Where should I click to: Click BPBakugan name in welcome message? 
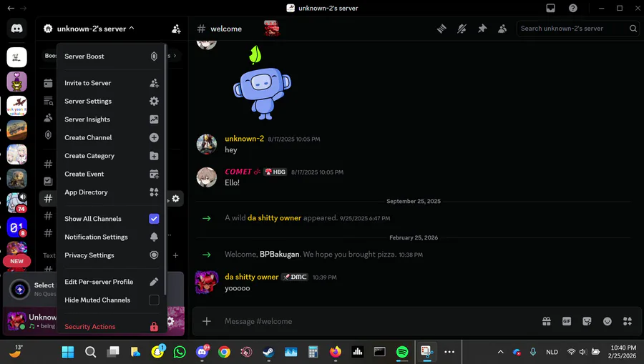[x=279, y=255]
